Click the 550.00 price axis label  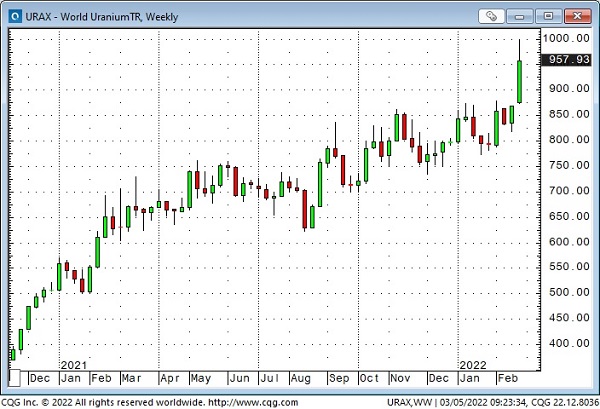tap(569, 267)
